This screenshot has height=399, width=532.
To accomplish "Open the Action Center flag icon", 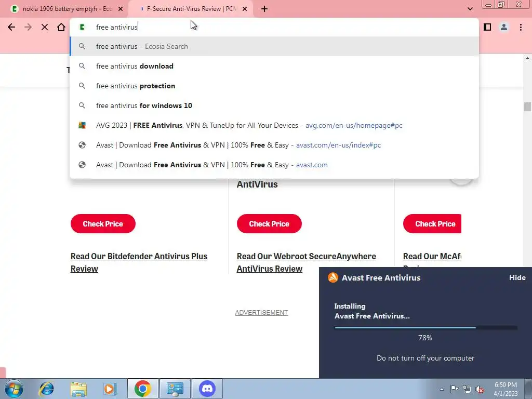I will 454,389.
